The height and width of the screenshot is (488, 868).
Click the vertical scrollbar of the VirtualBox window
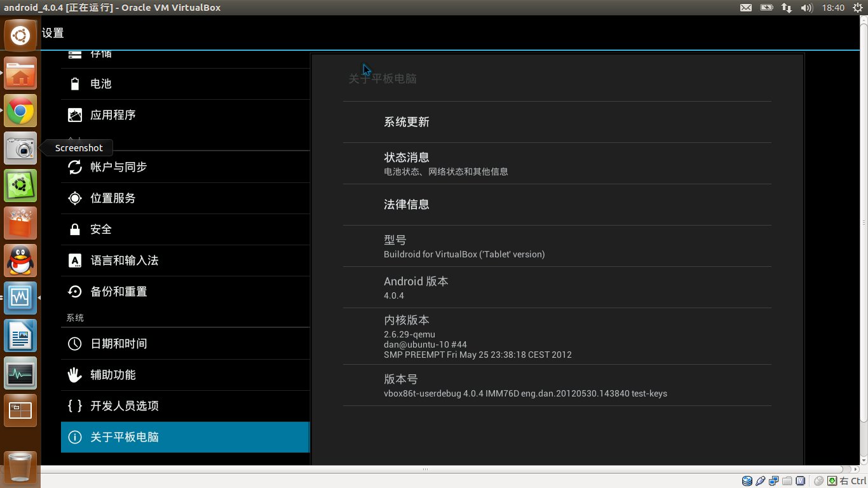(x=864, y=221)
